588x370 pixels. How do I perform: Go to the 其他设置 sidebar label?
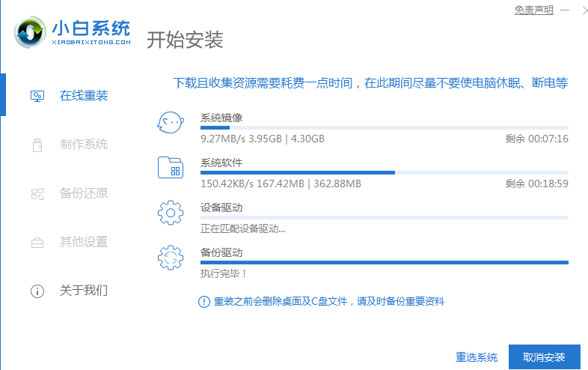point(84,242)
